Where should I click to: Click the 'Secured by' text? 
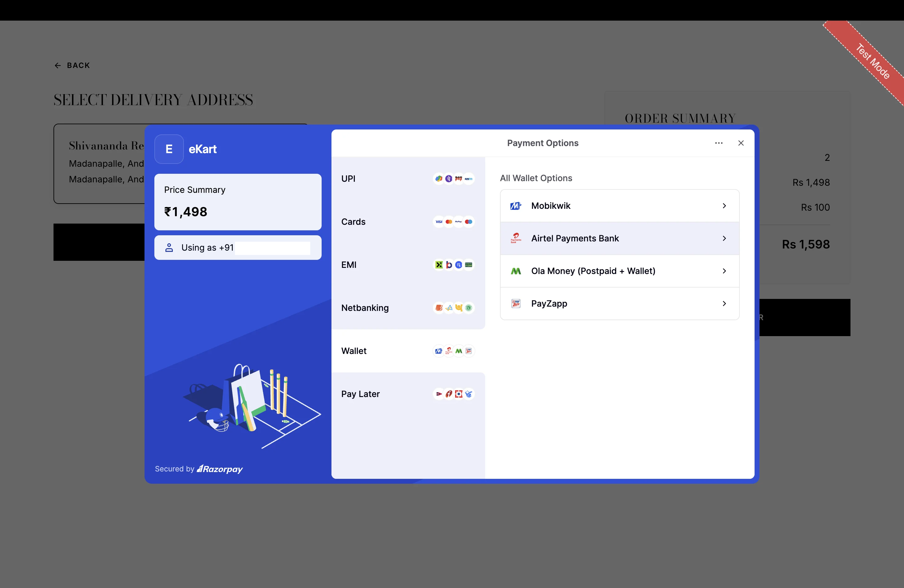click(174, 469)
